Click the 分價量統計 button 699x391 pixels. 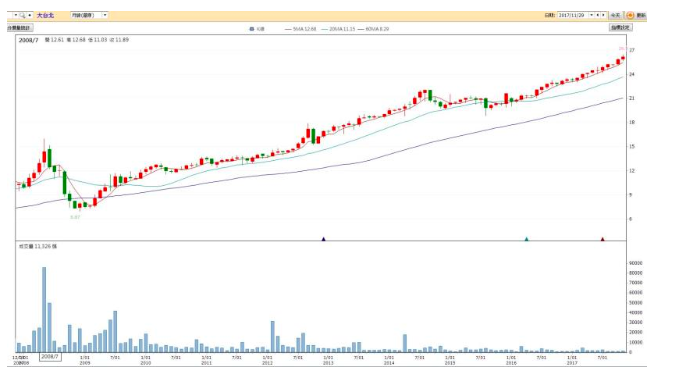coord(20,28)
